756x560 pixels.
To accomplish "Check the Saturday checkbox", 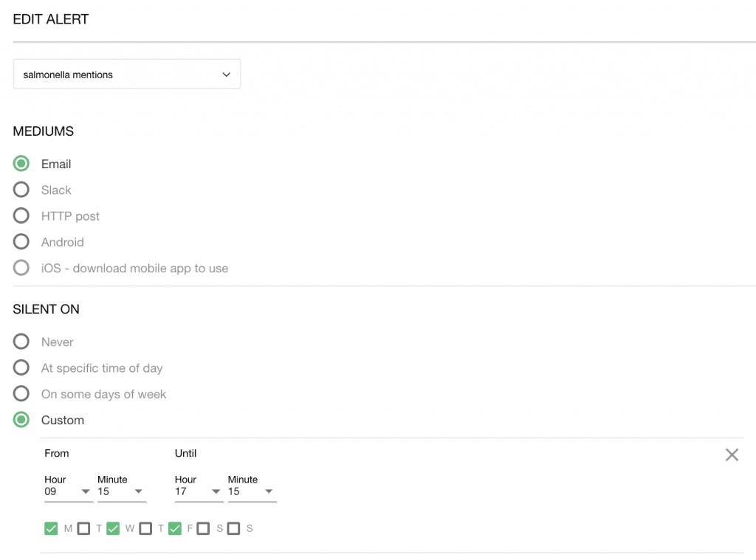I will click(x=204, y=528).
